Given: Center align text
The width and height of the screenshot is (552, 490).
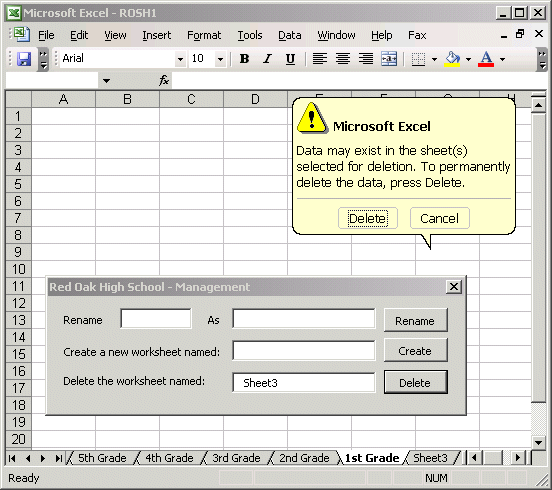Looking at the screenshot, I should pos(343,59).
